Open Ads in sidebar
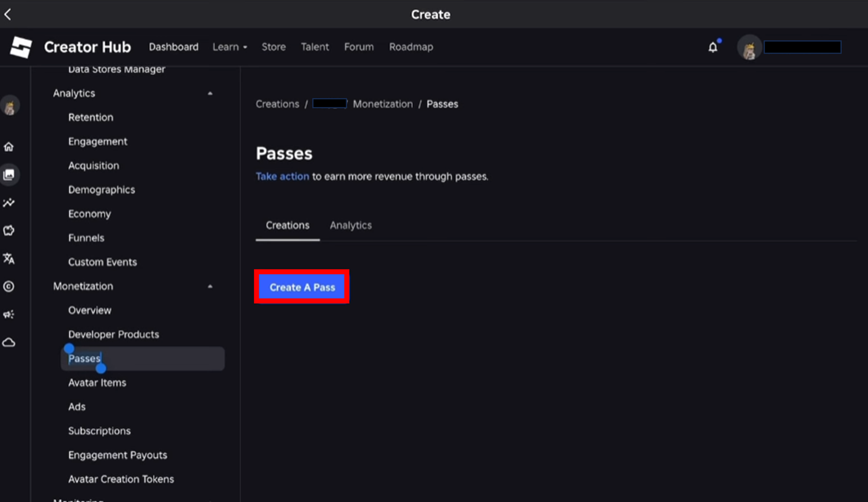868x502 pixels. (77, 407)
